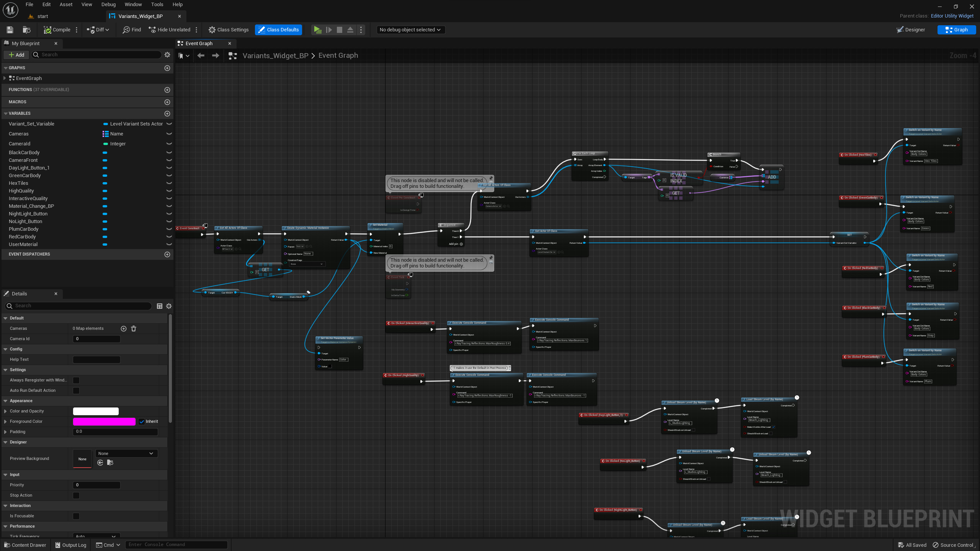Open the No debug object selected dropdown
The image size is (980, 551).
point(410,29)
